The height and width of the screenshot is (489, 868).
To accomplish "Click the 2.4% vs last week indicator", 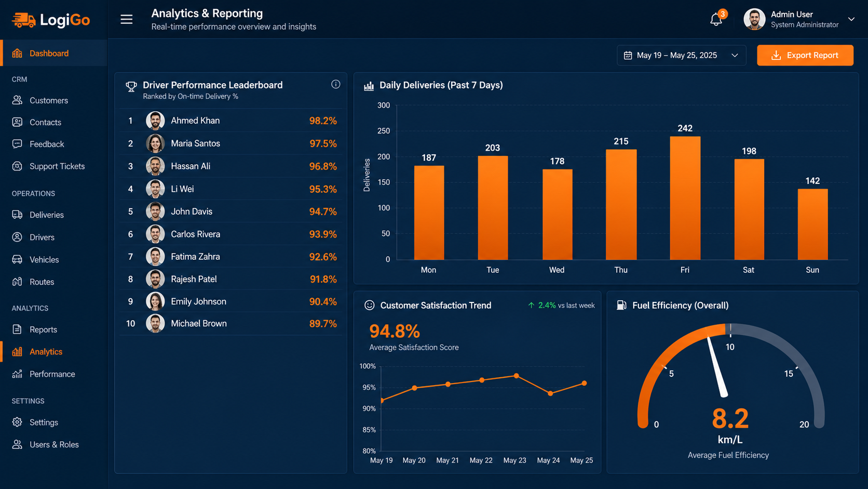I will 561,306.
